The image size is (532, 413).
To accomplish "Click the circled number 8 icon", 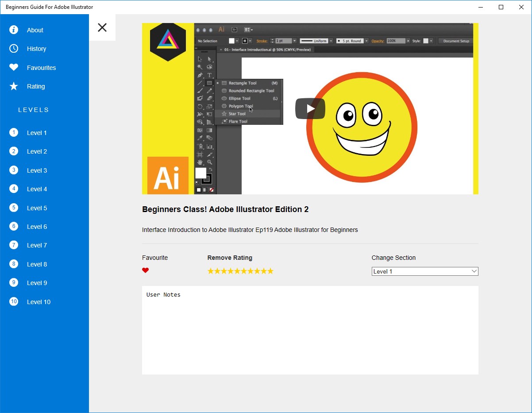I will pos(14,264).
